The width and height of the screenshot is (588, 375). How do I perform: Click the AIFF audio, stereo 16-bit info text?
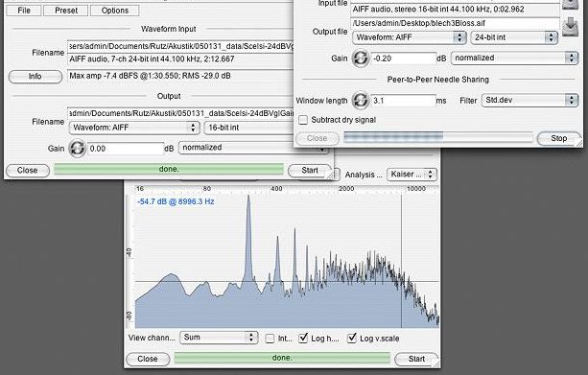pyautogui.click(x=438, y=10)
